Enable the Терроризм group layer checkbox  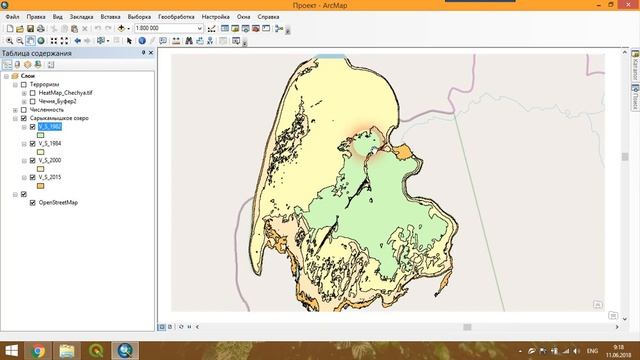pos(24,84)
